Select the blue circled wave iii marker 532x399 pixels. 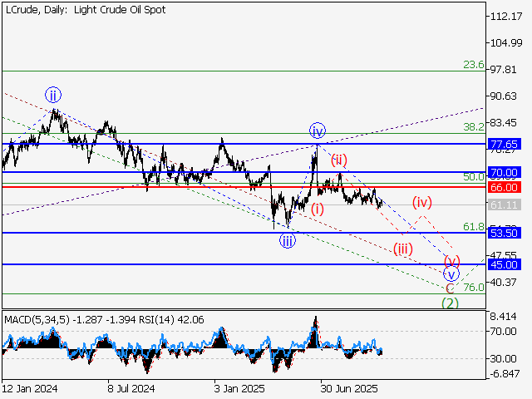click(287, 241)
